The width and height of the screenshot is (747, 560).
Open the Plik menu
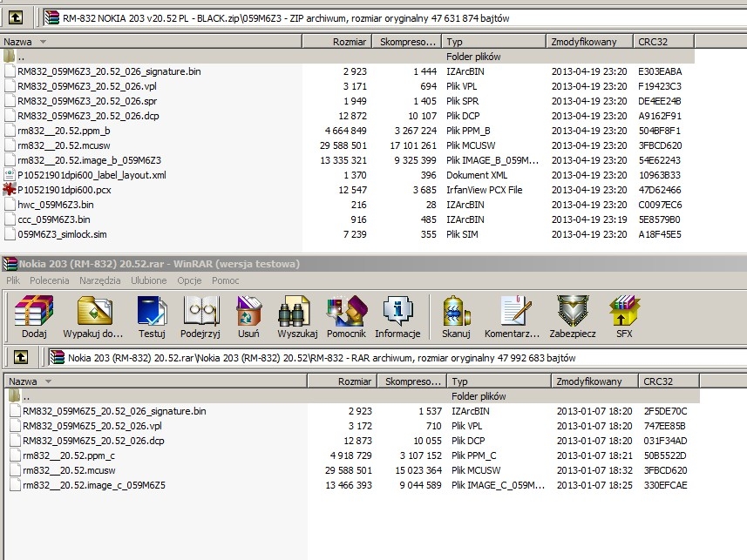pos(13,280)
